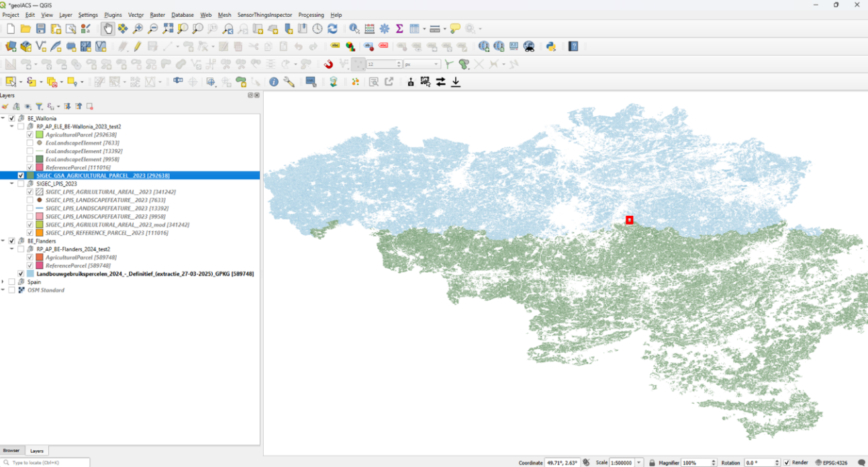The width and height of the screenshot is (868, 467).
Task: Expand the Spain layer group
Action: 3,282
